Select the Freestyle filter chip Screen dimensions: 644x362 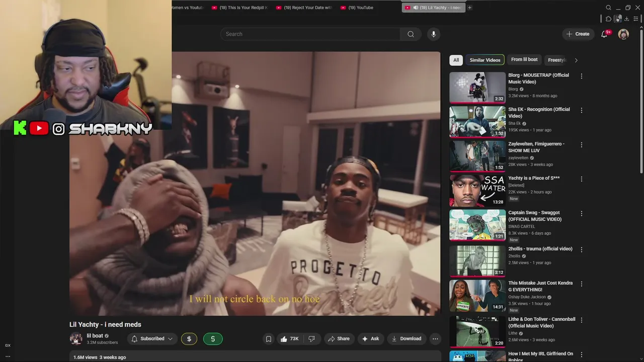pyautogui.click(x=556, y=60)
